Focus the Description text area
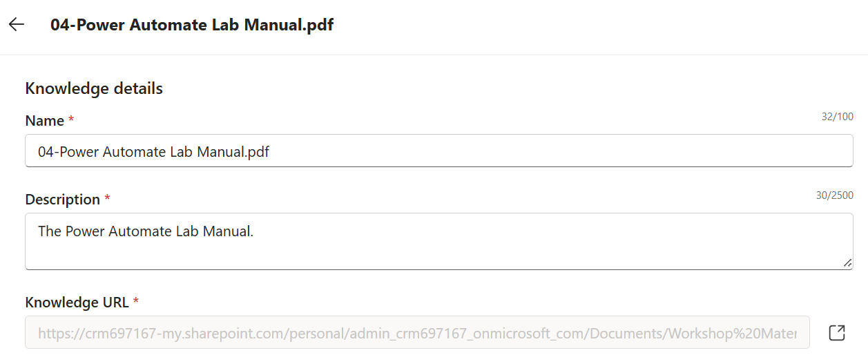Screen dimensions: 868x364 tap(439, 241)
